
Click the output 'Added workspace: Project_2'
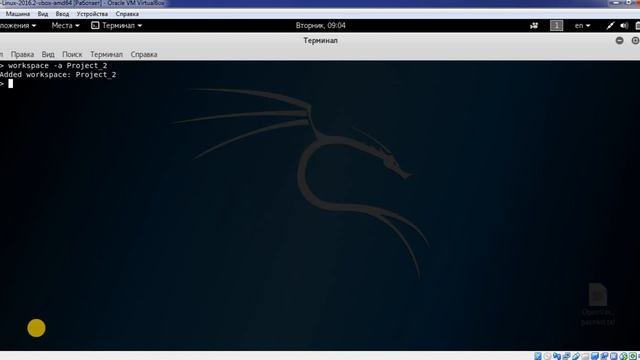(x=58, y=75)
